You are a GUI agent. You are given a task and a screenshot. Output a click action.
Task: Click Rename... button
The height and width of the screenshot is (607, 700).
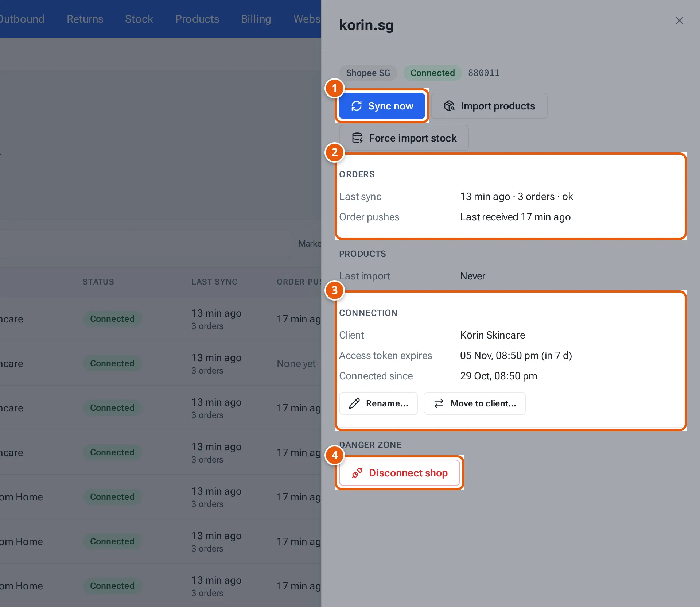(x=378, y=403)
